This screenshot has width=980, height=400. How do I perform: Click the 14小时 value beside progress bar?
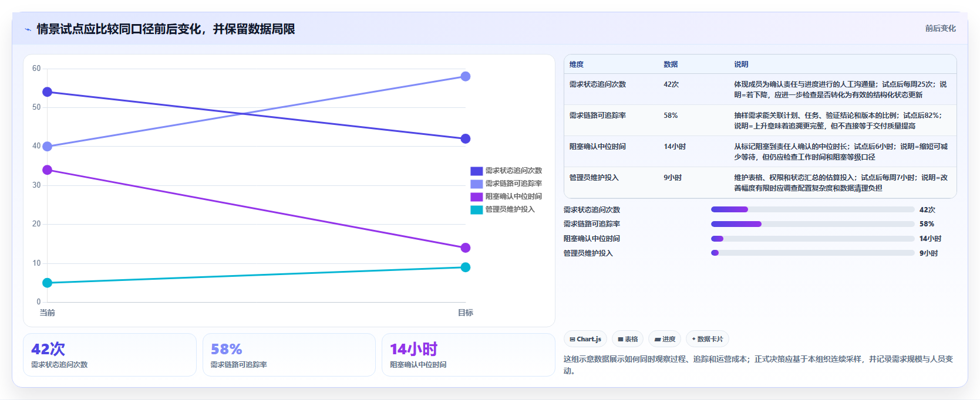pyautogui.click(x=930, y=239)
